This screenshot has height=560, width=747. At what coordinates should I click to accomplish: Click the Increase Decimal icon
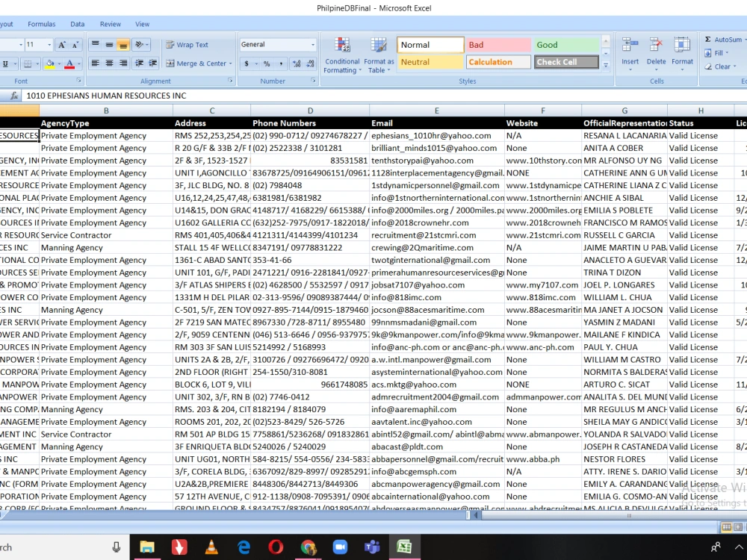click(297, 63)
